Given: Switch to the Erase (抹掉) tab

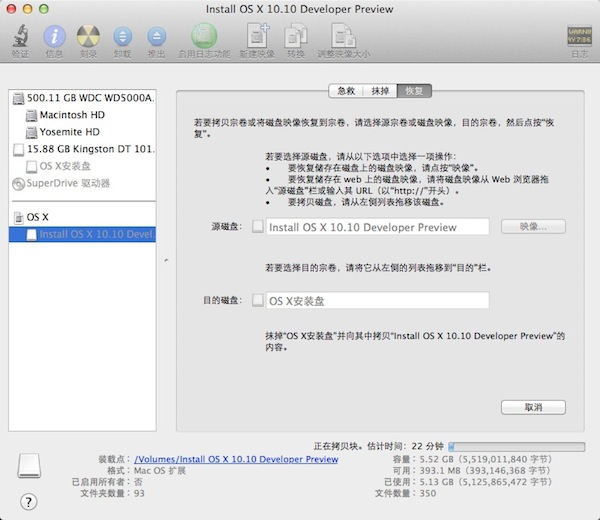Looking at the screenshot, I should point(380,91).
